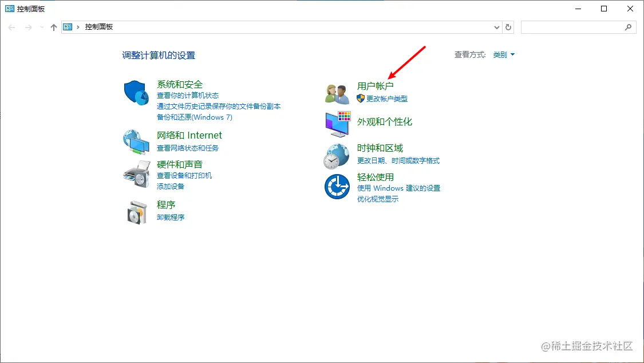Open the 系统和安全 category link
644x363 pixels.
pyautogui.click(x=180, y=84)
